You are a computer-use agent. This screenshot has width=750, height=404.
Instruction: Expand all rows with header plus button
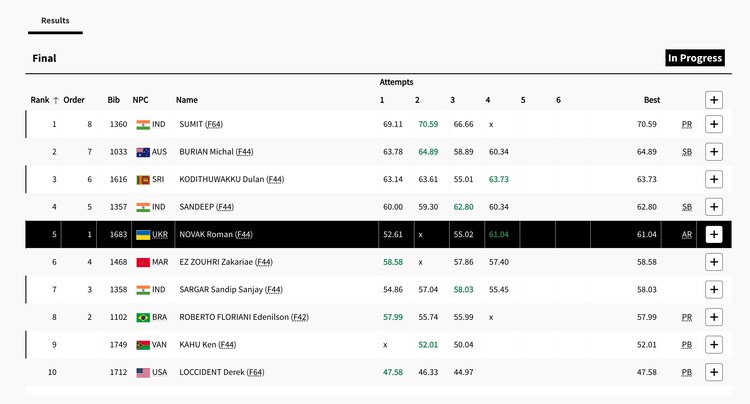713,100
